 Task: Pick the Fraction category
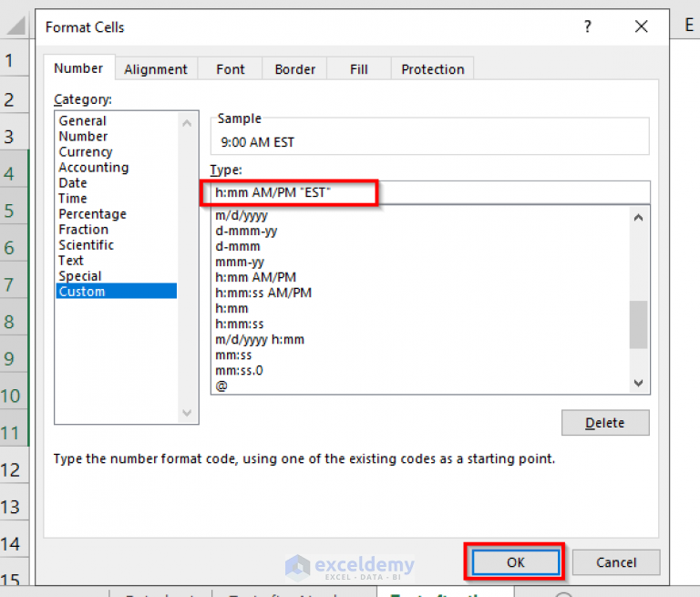pos(117,230)
